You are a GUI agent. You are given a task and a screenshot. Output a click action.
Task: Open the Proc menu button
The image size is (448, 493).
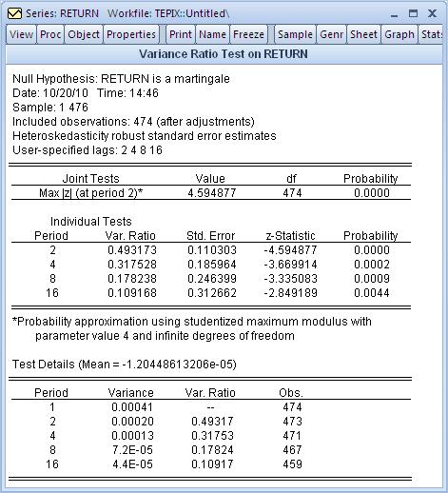click(50, 34)
